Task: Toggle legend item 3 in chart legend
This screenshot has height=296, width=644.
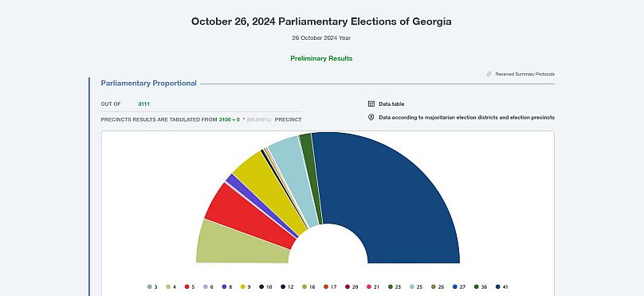Action: [153, 287]
